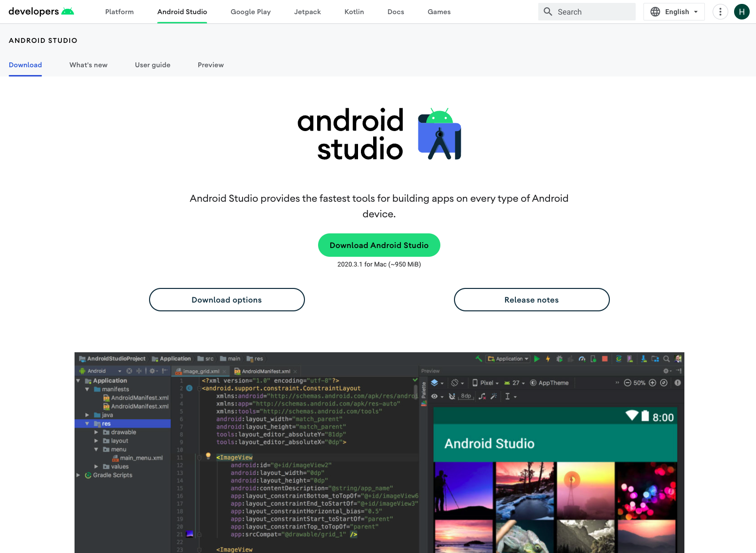Click the green Run arrow in IDE screenshot
Image resolution: width=756 pixels, height=553 pixels.
tap(537, 359)
